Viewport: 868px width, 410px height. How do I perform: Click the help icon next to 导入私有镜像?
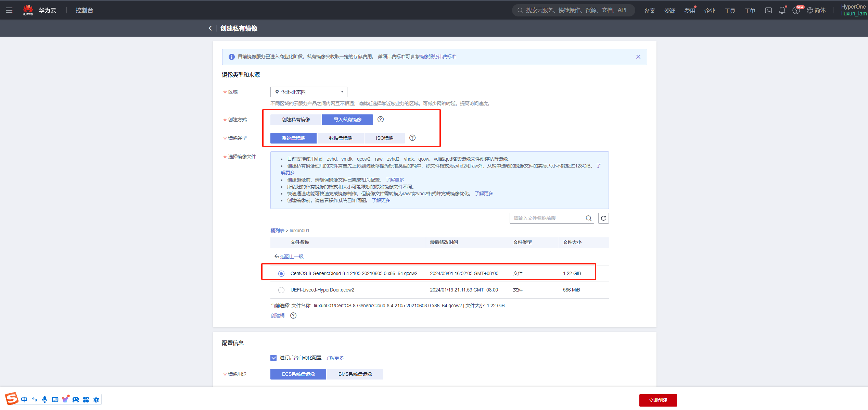point(381,119)
